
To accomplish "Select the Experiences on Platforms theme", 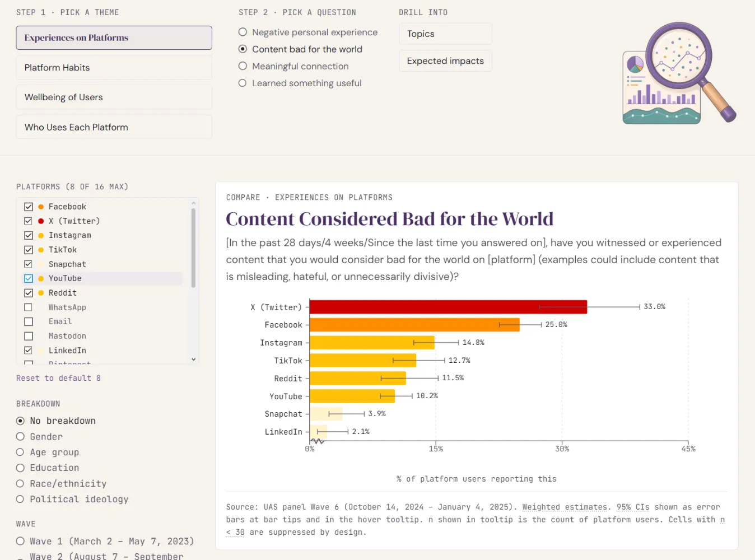I will (x=114, y=38).
